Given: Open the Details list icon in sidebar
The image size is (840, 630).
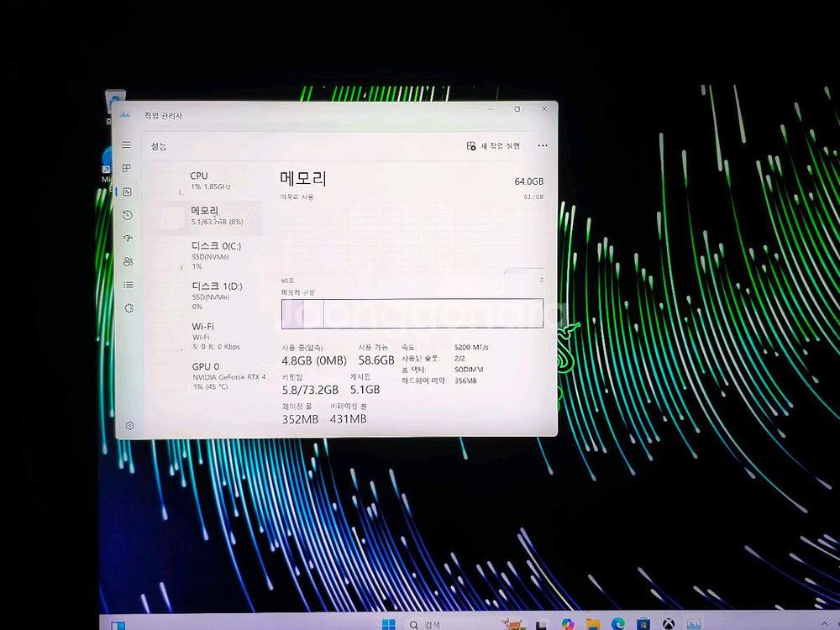Looking at the screenshot, I should click(129, 285).
